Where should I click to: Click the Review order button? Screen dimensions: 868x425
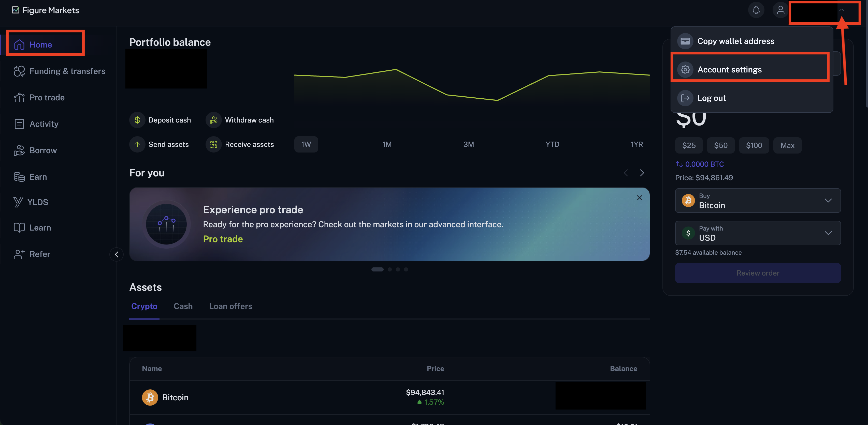[758, 273]
